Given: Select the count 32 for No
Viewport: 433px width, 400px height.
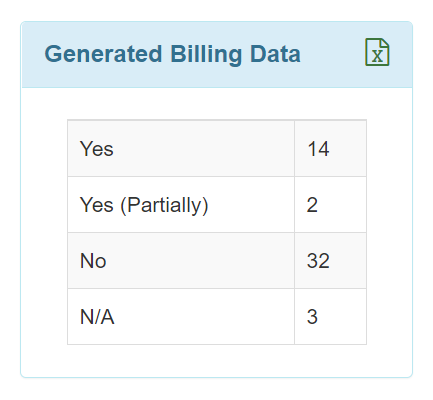Looking at the screenshot, I should pyautogui.click(x=318, y=261).
